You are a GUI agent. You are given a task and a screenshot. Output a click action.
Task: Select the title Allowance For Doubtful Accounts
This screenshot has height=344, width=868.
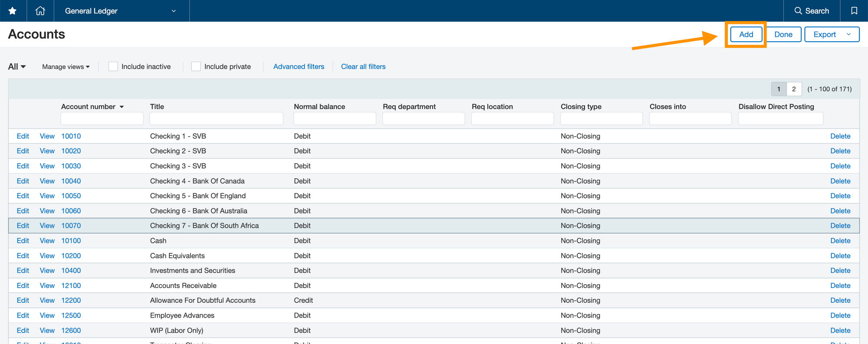pyautogui.click(x=203, y=300)
